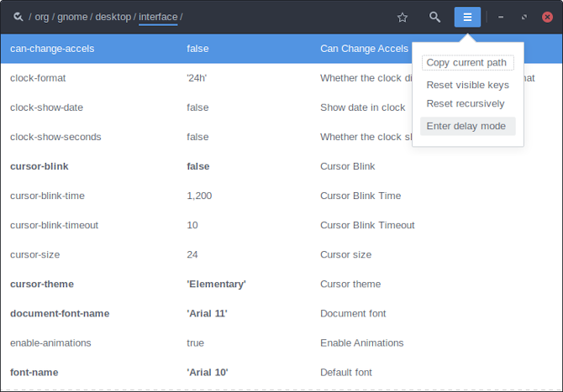Open the desktop path segment
This screenshot has height=392, width=563.
pyautogui.click(x=113, y=17)
